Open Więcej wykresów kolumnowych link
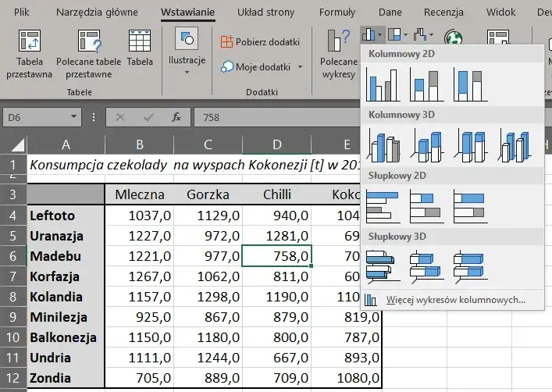 pyautogui.click(x=455, y=299)
